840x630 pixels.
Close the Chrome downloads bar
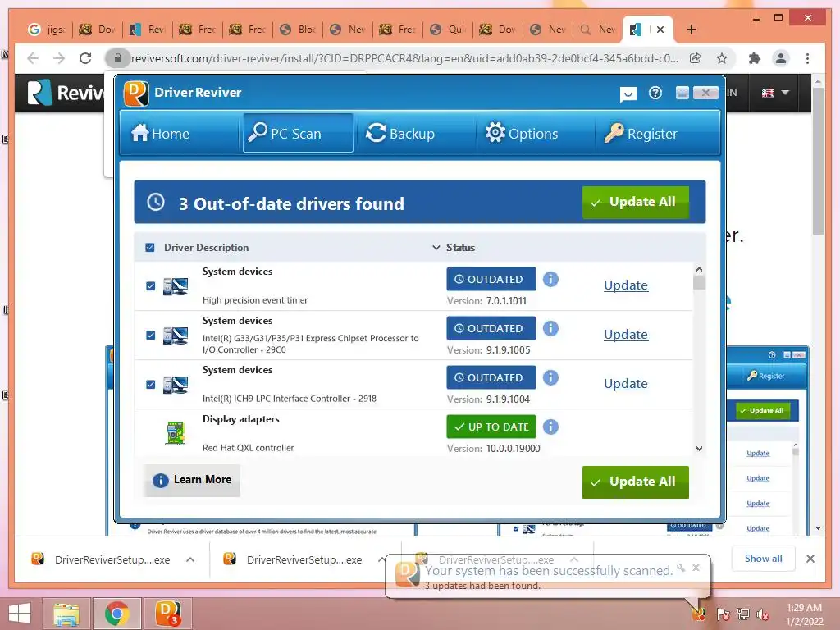click(810, 559)
